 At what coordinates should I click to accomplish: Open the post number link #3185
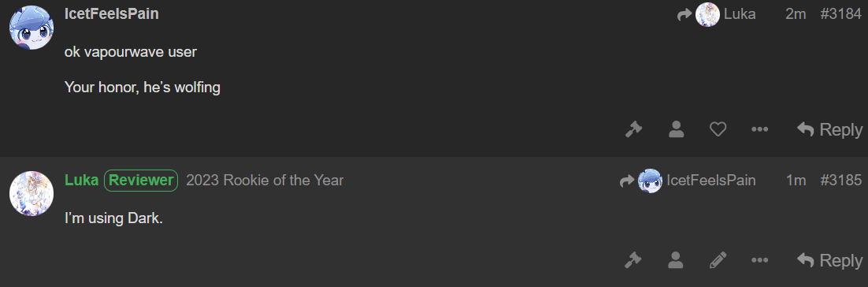click(841, 180)
